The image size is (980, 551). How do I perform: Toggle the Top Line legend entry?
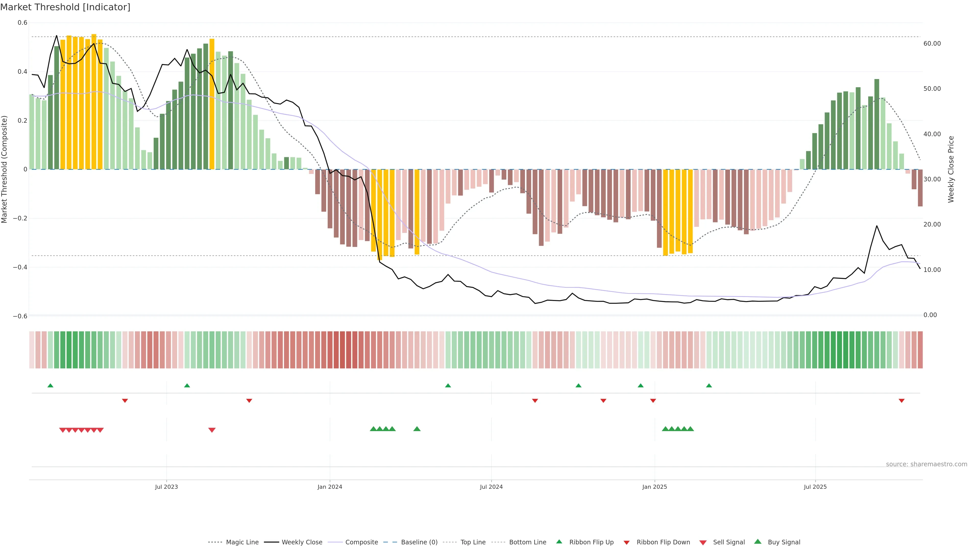point(473,542)
